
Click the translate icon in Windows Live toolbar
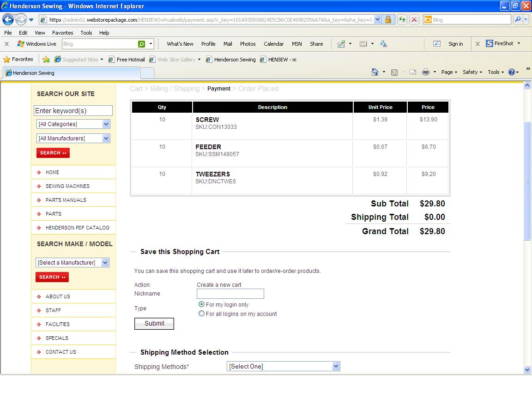tap(383, 44)
